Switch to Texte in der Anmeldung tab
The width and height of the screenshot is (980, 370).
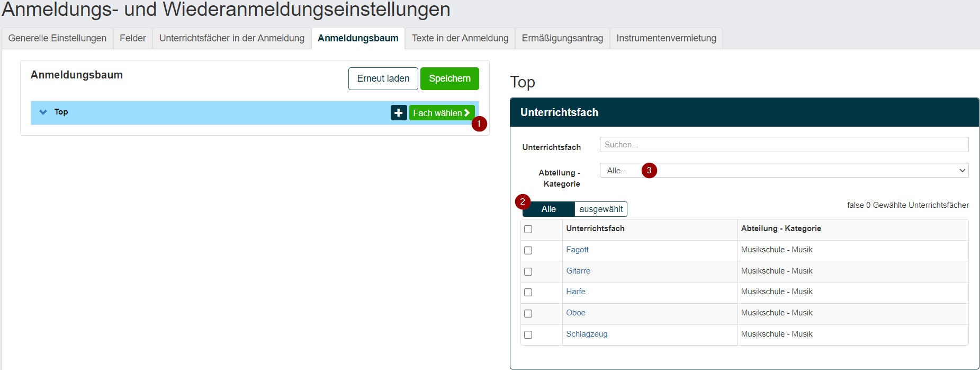[460, 38]
